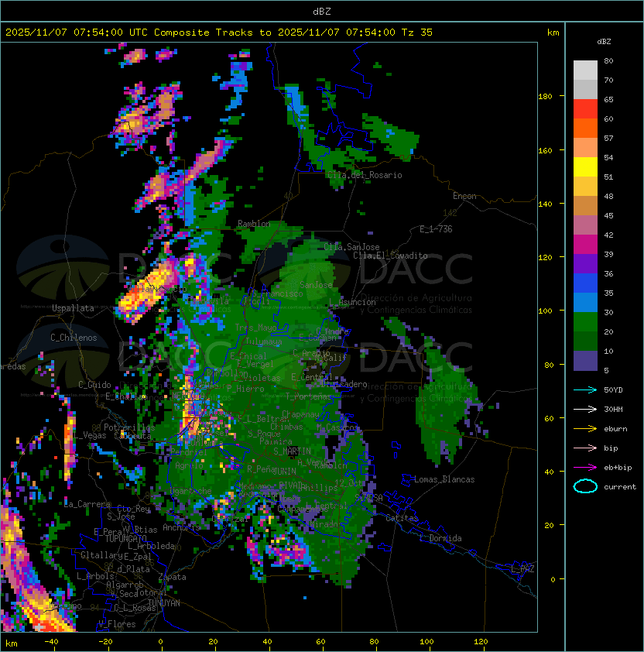Click the dBZ legend heading
Screen dimensions: 644x652
pyautogui.click(x=604, y=42)
